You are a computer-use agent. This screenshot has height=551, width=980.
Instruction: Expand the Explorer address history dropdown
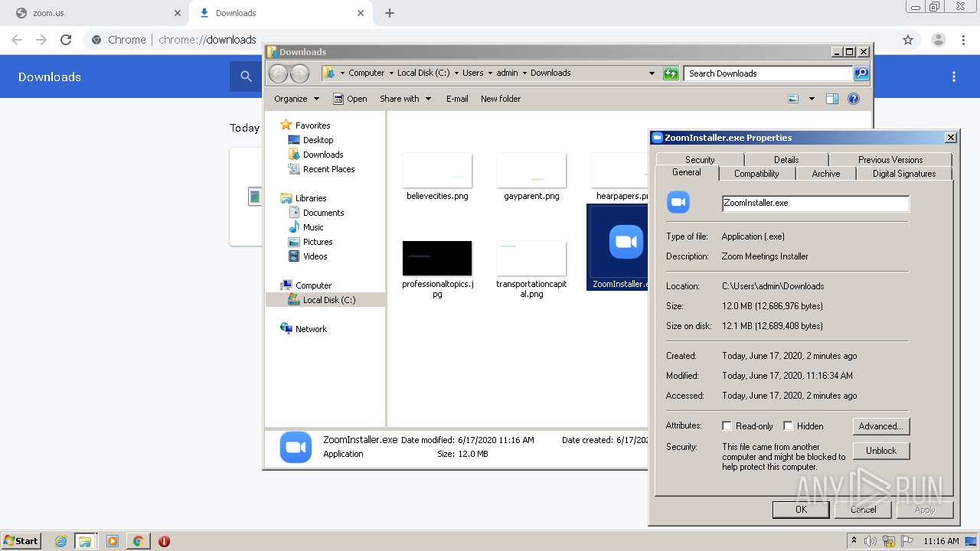652,73
